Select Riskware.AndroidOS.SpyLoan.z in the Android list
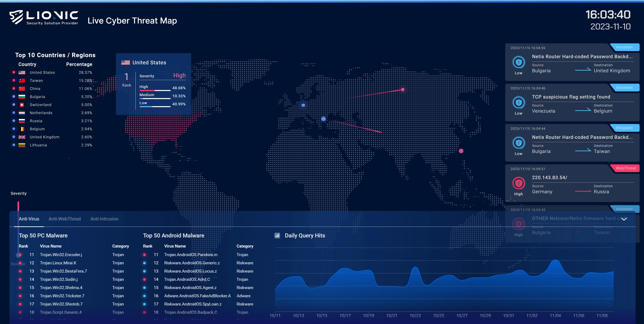 coord(192,304)
